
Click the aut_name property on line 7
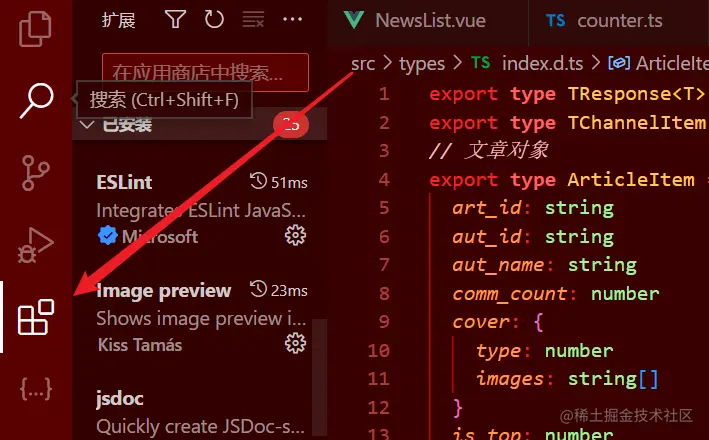(x=498, y=265)
